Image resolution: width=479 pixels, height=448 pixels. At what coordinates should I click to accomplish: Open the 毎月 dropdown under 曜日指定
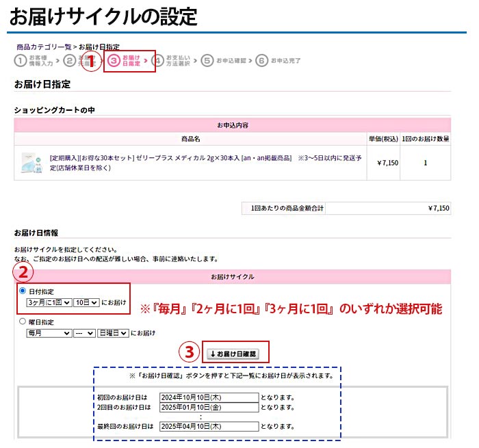click(49, 333)
